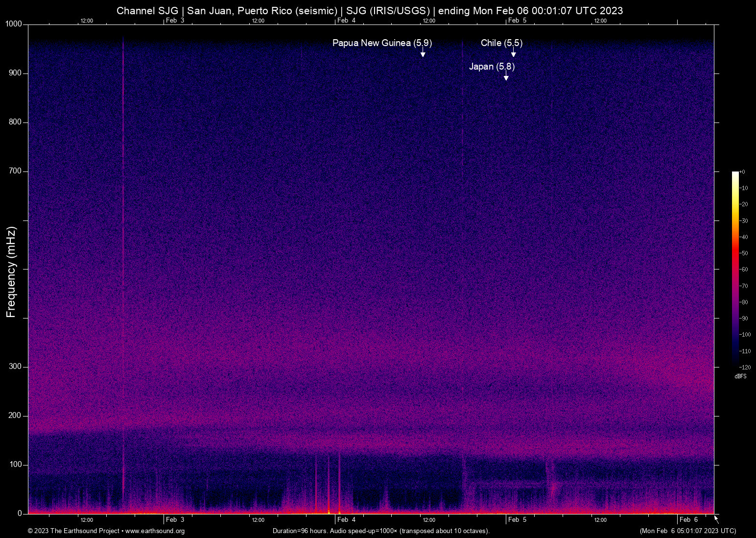Select the Papua New Guinea (5.9) event label
This screenshot has height=538, width=756.
[x=382, y=43]
